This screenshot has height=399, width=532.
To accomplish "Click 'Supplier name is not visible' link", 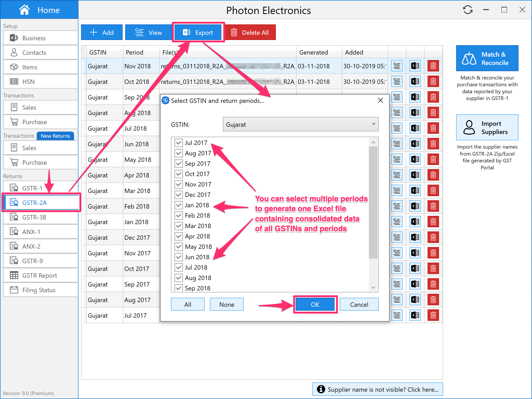I will tap(377, 389).
